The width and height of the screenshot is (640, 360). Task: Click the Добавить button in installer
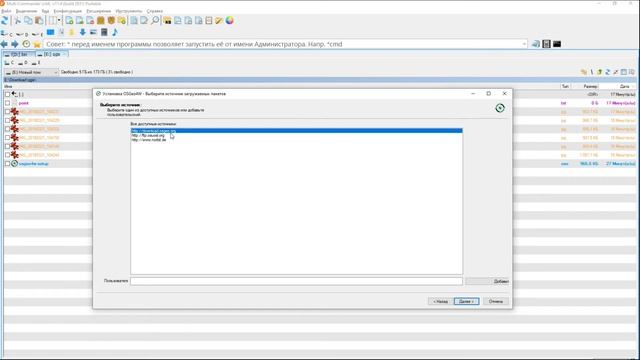[487, 281]
